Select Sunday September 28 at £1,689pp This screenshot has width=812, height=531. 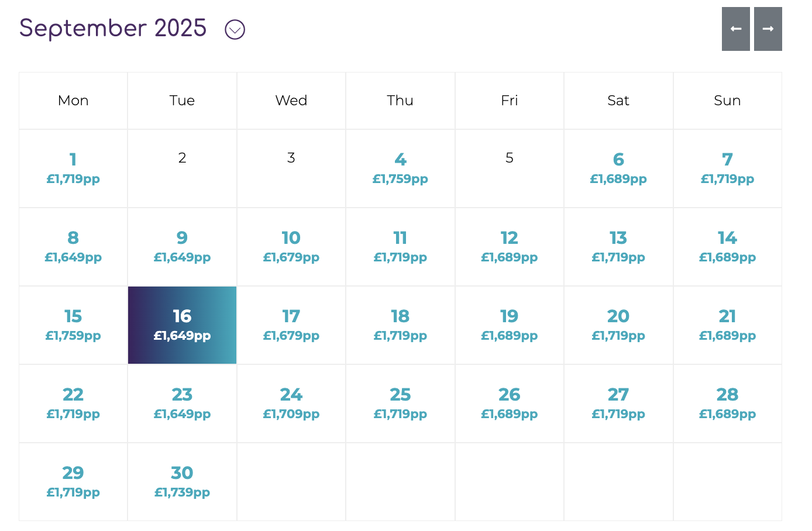[727, 404]
